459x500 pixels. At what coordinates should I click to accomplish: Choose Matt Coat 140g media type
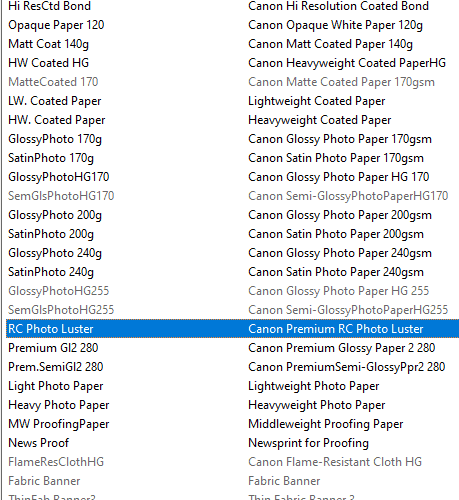pos(232,44)
